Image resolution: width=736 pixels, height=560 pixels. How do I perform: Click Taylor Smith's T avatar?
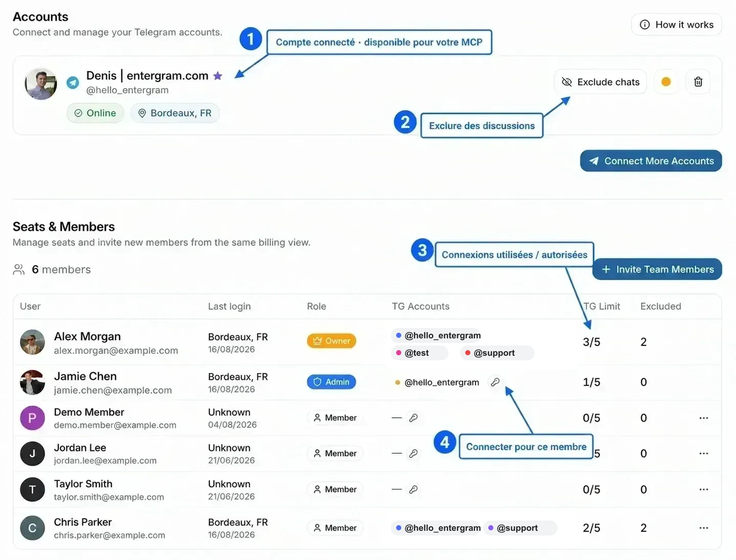32,490
